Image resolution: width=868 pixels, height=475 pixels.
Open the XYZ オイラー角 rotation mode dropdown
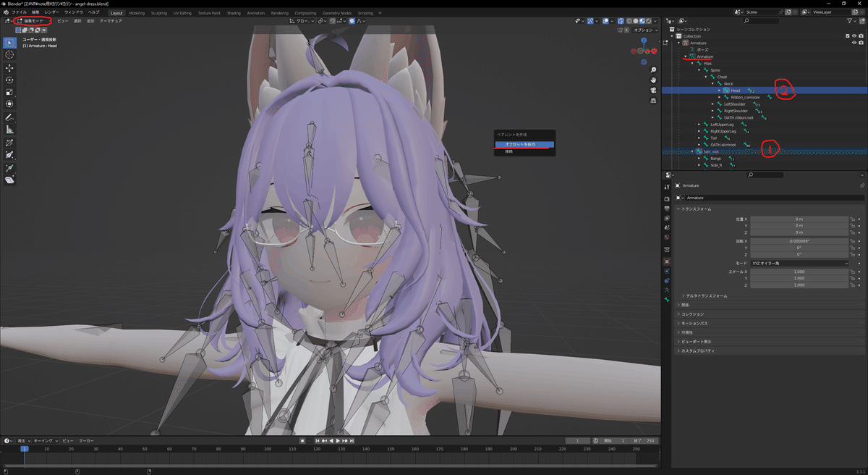tap(799, 264)
